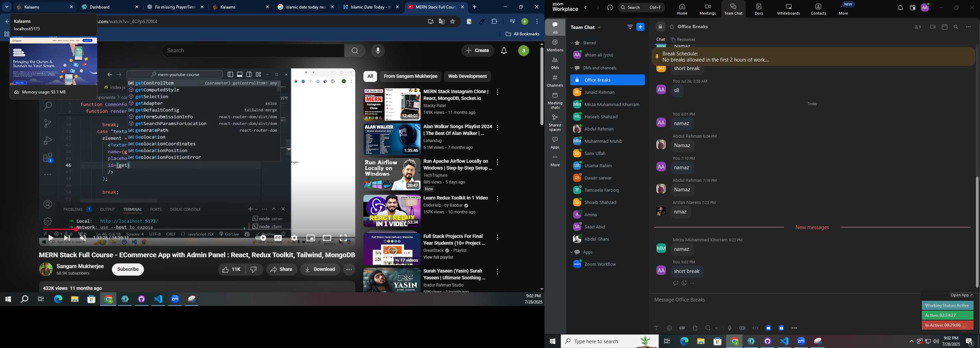The width and height of the screenshot is (980, 348).
Task: Insert code snippet in composer
Action: tap(755, 328)
